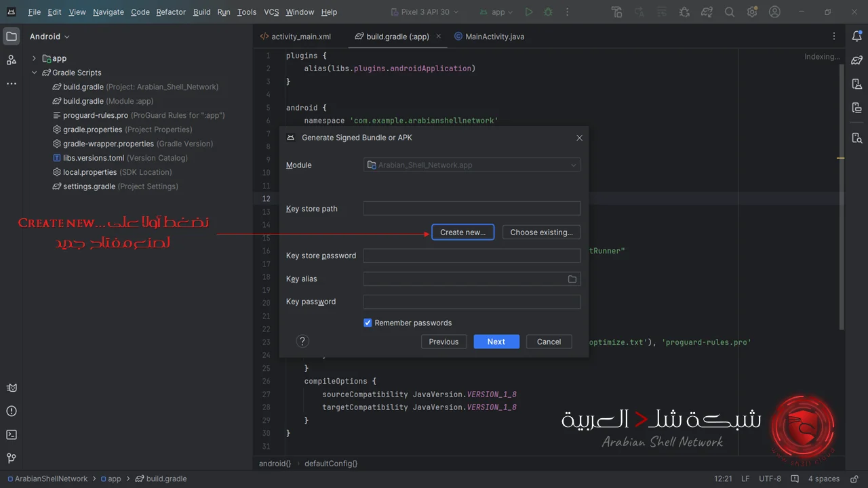Screen dimensions: 868x488
Task: Switch to MainActivity.java tab
Action: [489, 37]
